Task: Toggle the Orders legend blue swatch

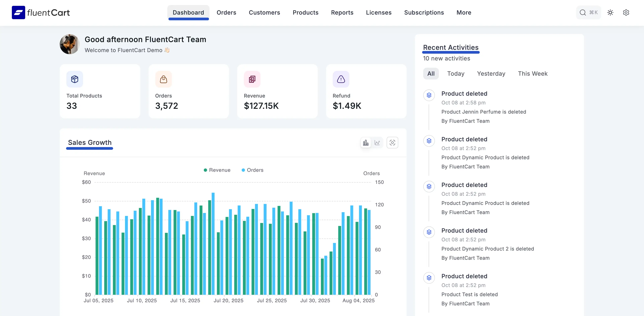Action: coord(243,170)
